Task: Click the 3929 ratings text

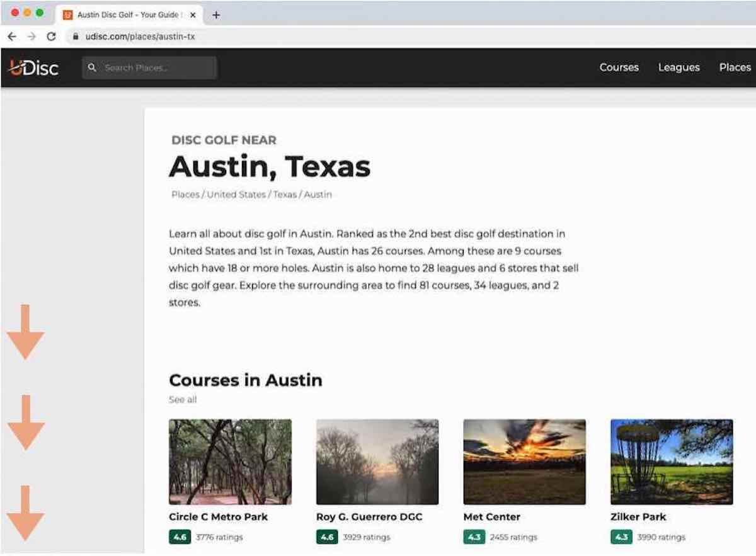Action: (x=367, y=537)
